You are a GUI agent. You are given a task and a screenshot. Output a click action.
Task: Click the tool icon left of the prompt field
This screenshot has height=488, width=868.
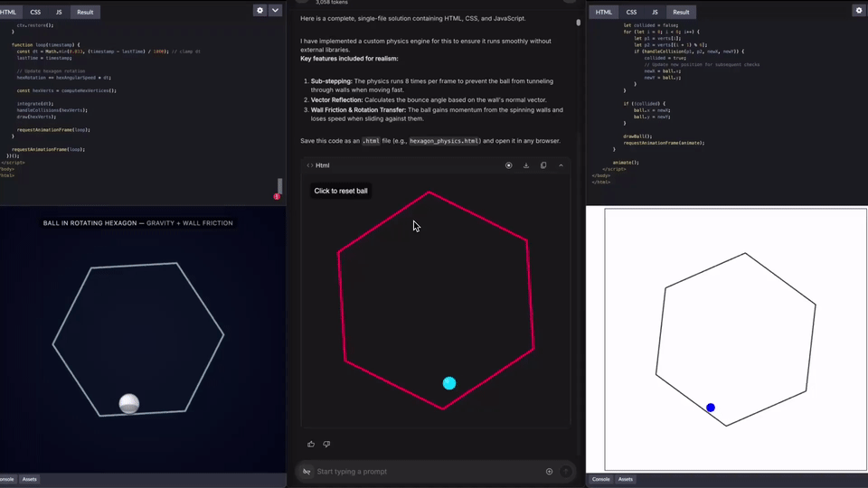(x=307, y=472)
